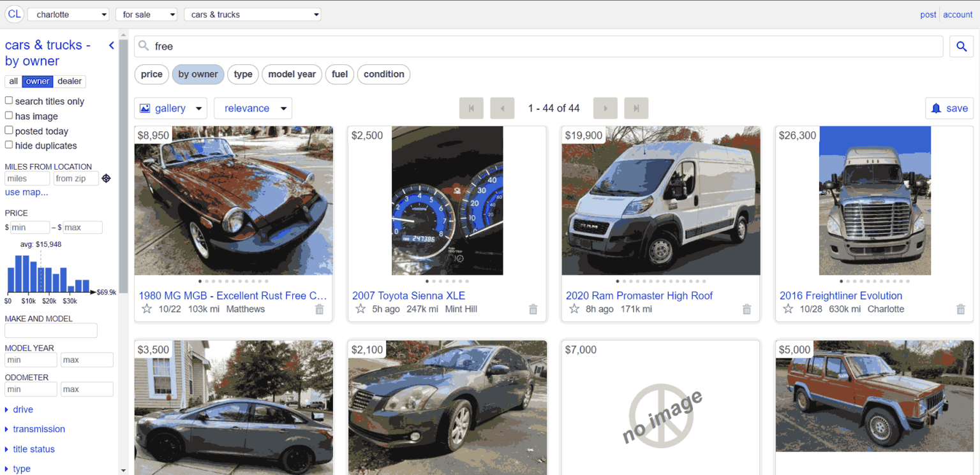Collapse sidebar with the left chevron icon
Image resolution: width=980 pixels, height=475 pixels.
click(x=112, y=45)
